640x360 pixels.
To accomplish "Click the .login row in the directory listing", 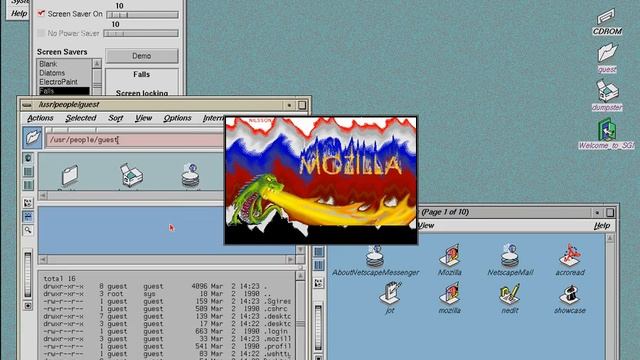I will [x=167, y=331].
